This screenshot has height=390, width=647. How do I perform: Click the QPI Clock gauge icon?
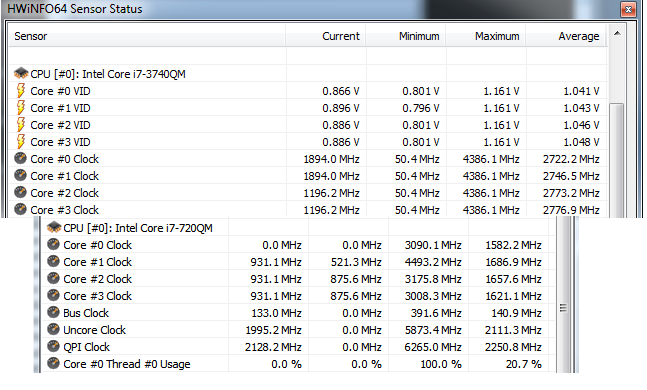coord(53,345)
